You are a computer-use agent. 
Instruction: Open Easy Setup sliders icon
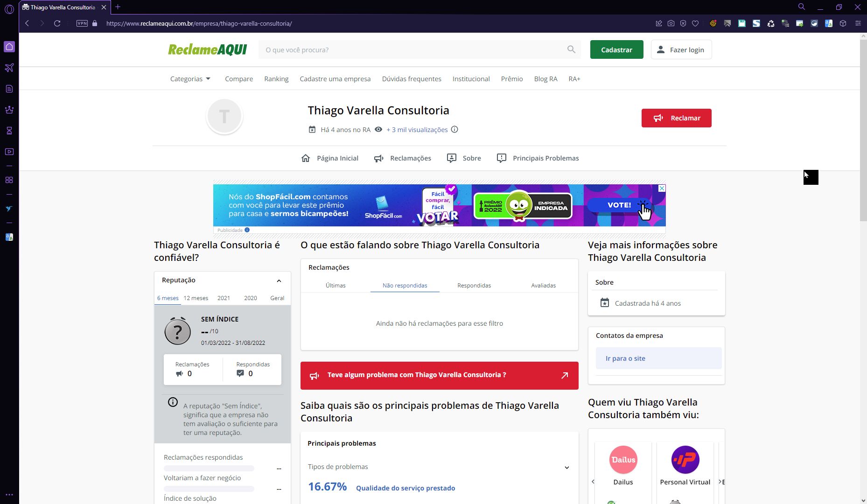(858, 23)
